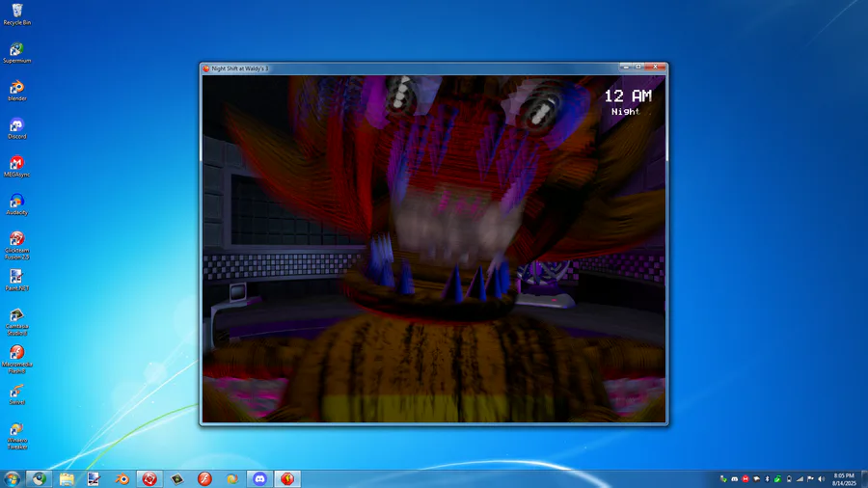This screenshot has width=868, height=488.
Task: Open MEGAsync tray icon
Action: (x=746, y=479)
